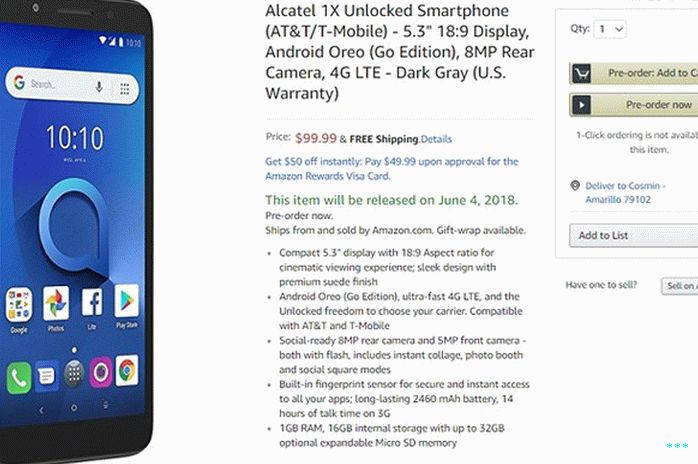
Task: Tap the app drawer icon in phone dock
Action: [74, 373]
